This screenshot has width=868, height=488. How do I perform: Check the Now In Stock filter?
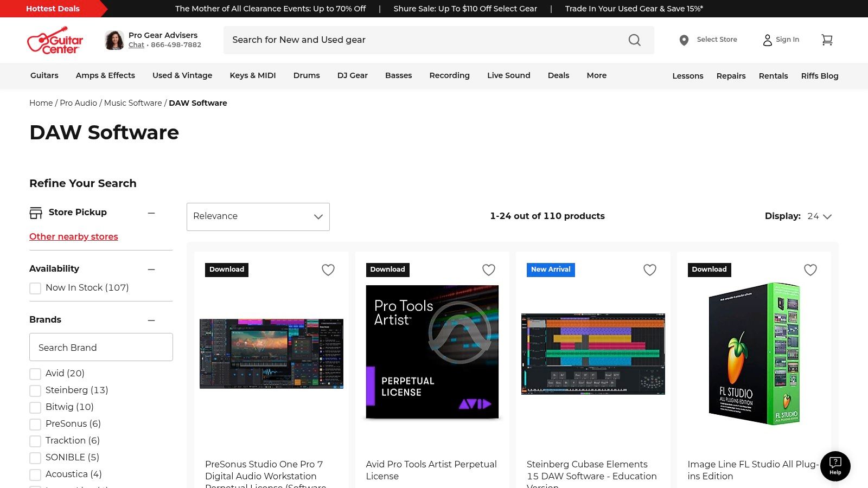35,288
